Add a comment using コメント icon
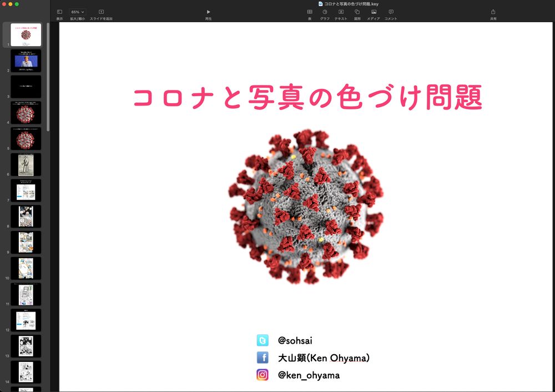The height and width of the screenshot is (392, 555). (x=391, y=12)
